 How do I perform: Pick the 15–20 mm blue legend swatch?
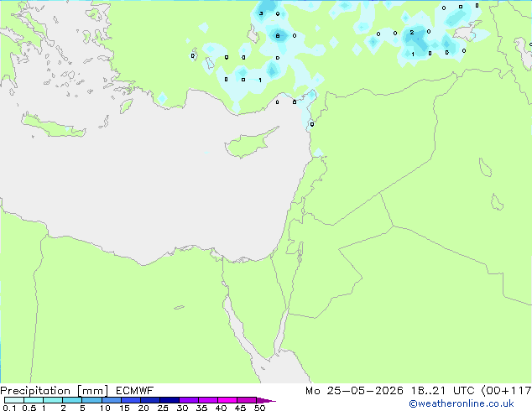pos(130,400)
